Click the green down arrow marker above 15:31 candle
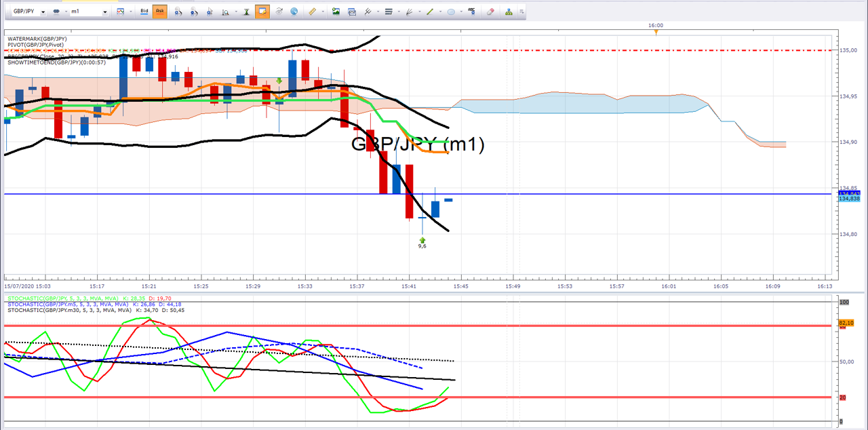This screenshot has height=430, width=868. click(279, 81)
